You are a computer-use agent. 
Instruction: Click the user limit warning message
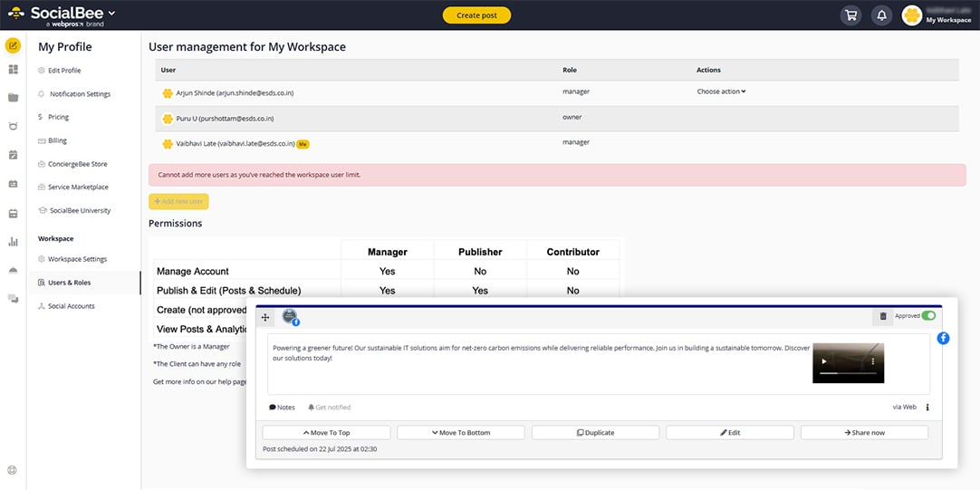pyautogui.click(x=557, y=175)
